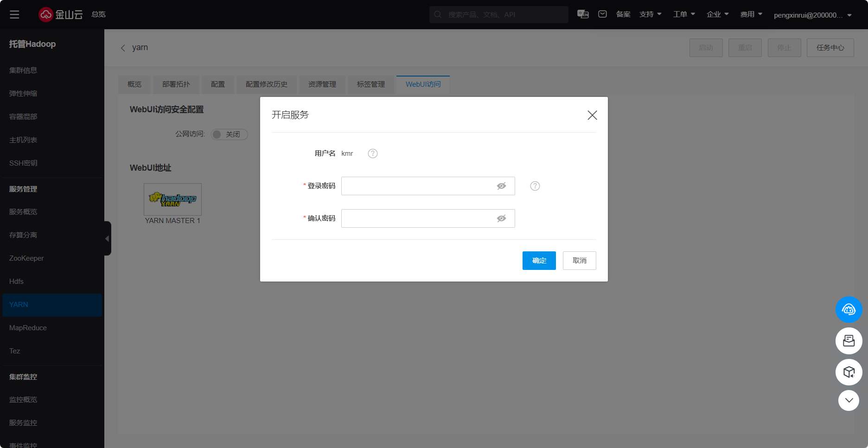868x448 pixels.
Task: Open the messages mail icon
Action: point(602,14)
